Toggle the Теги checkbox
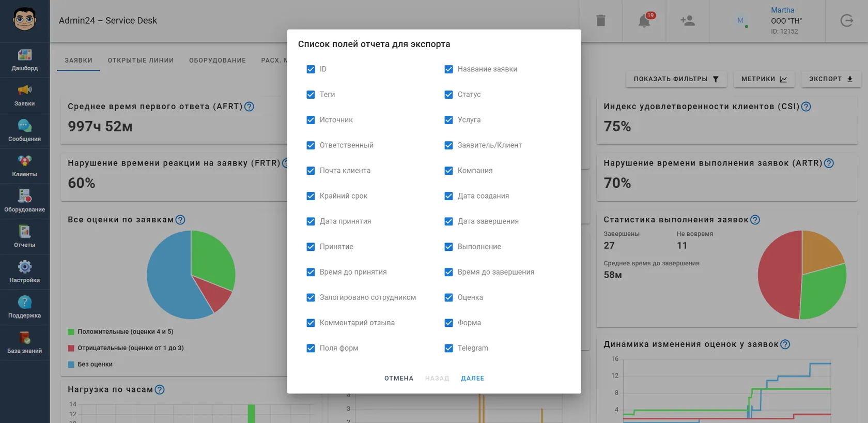 [x=311, y=95]
